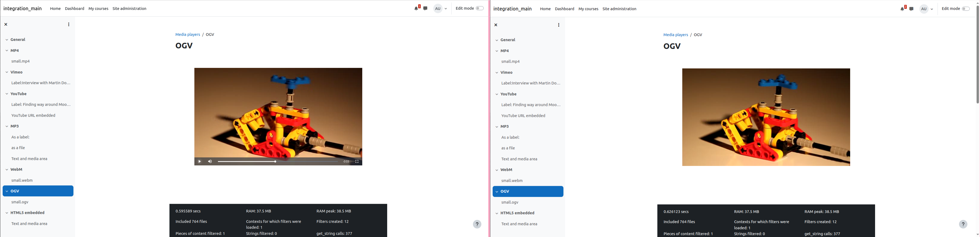Open help question-mark button, right window
This screenshot has height=237, width=980.
click(963, 224)
